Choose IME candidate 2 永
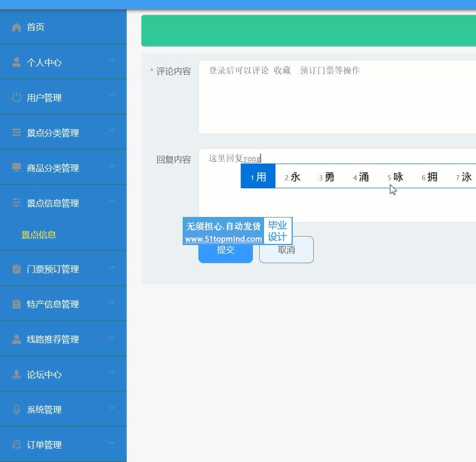The image size is (476, 462). 292,177
